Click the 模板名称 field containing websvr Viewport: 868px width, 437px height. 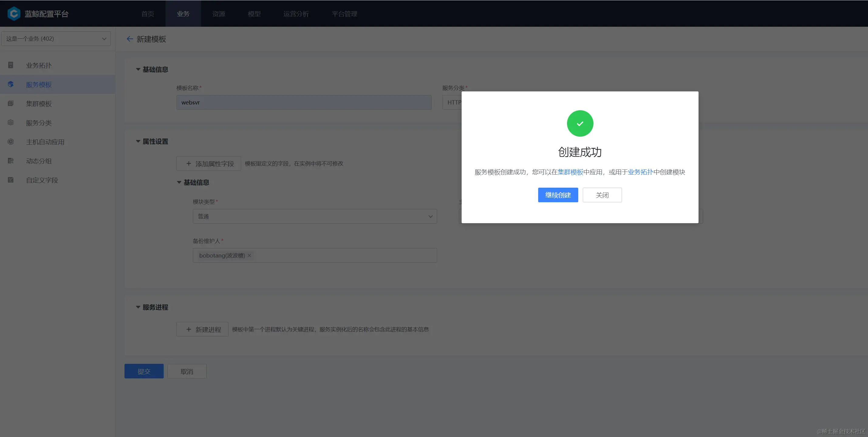[304, 102]
